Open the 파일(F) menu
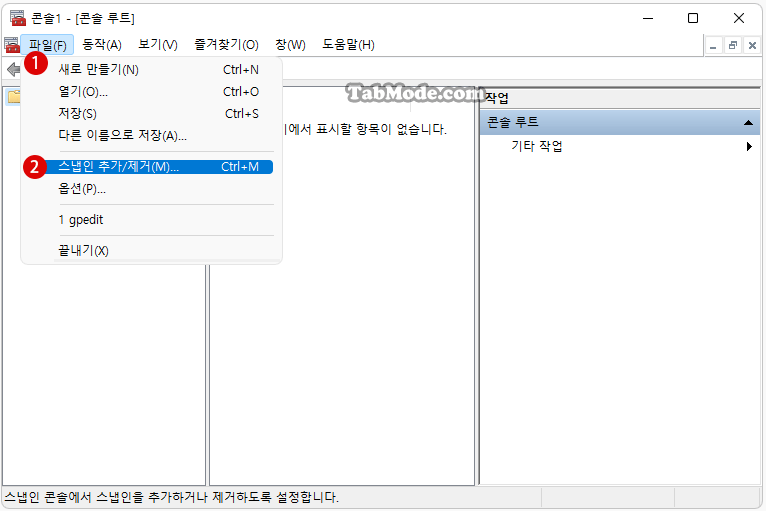The height and width of the screenshot is (511, 766). coord(47,45)
